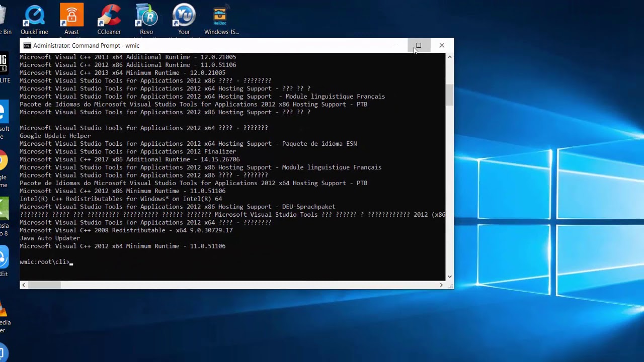This screenshot has height=362, width=644.
Task: Click the Intel(R) C++ Redistributables line
Action: [x=121, y=199]
